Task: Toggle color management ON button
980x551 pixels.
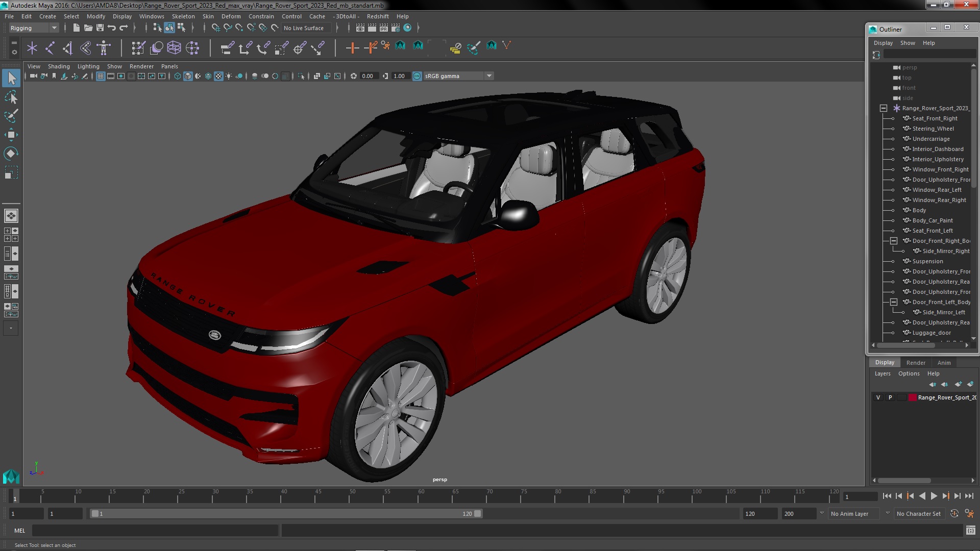Action: pyautogui.click(x=417, y=76)
